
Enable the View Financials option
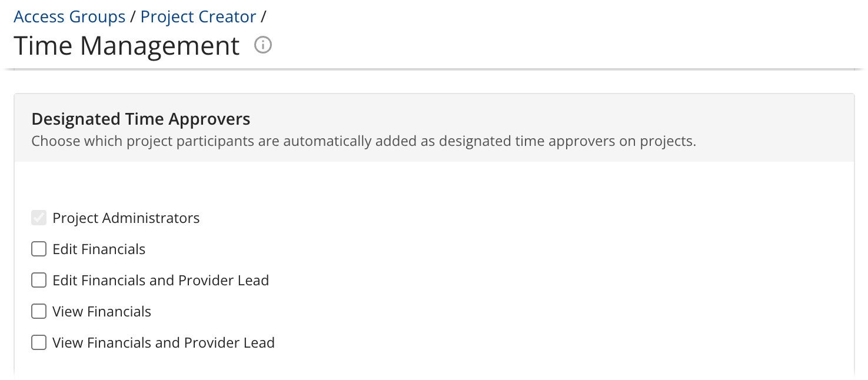[x=38, y=311]
